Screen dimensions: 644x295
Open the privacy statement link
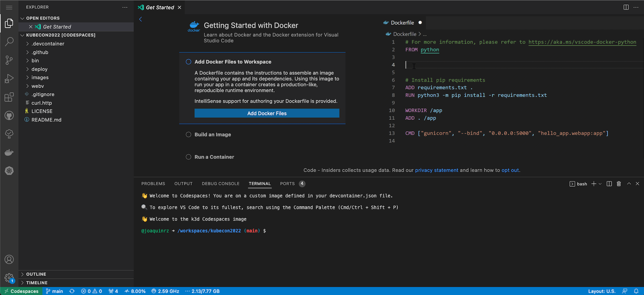point(437,170)
